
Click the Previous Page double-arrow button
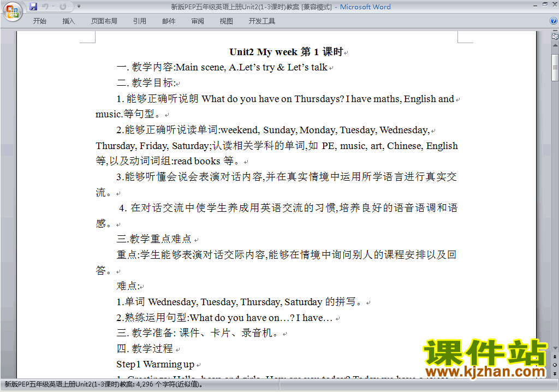[x=555, y=357]
